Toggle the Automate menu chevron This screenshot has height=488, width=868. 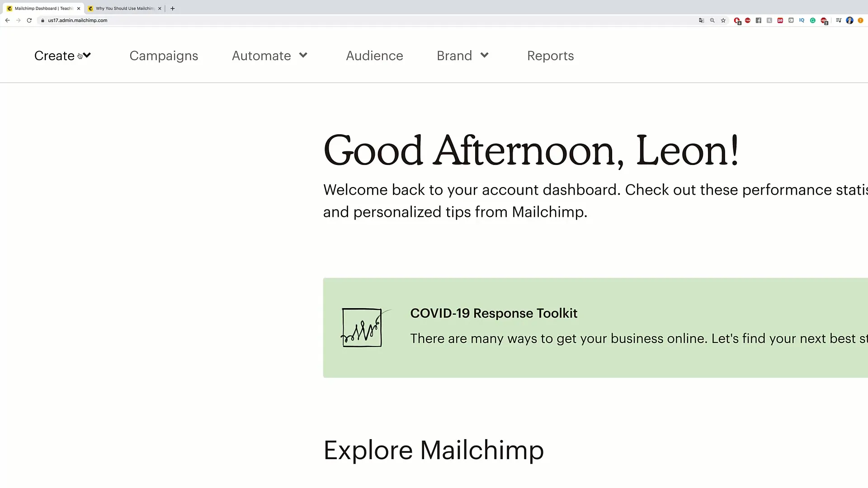click(x=303, y=56)
